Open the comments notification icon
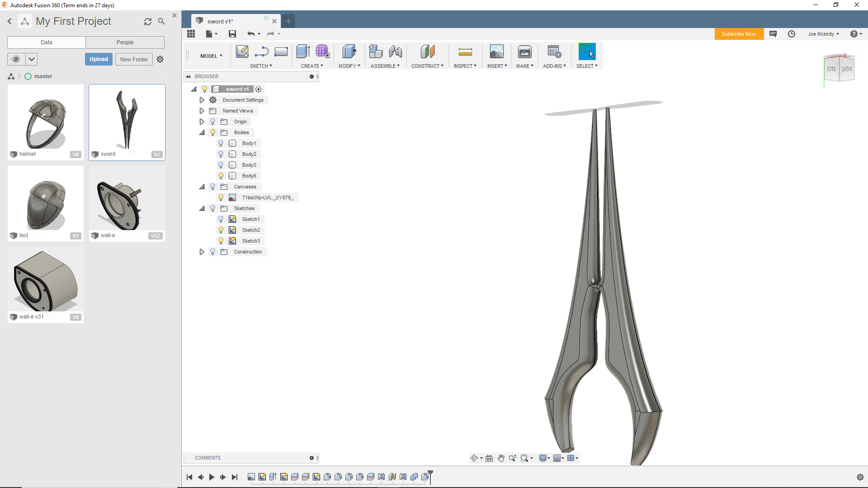This screenshot has width=868, height=488. (773, 34)
